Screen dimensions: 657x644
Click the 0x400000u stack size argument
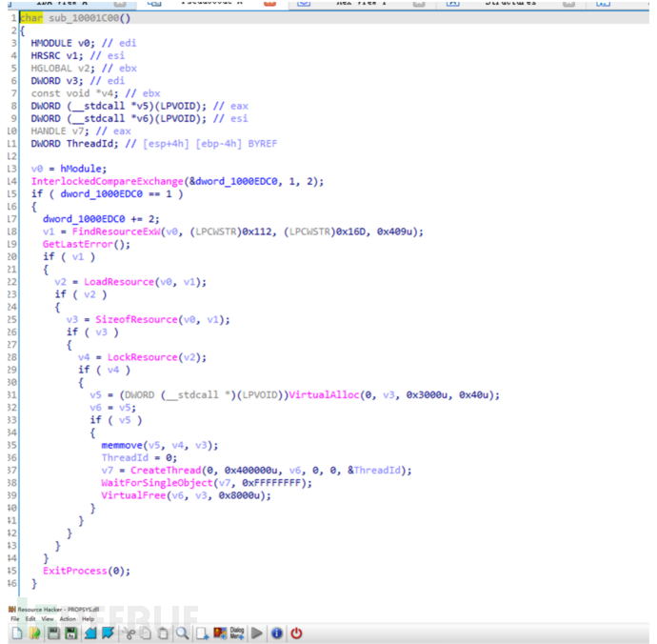coord(251,471)
